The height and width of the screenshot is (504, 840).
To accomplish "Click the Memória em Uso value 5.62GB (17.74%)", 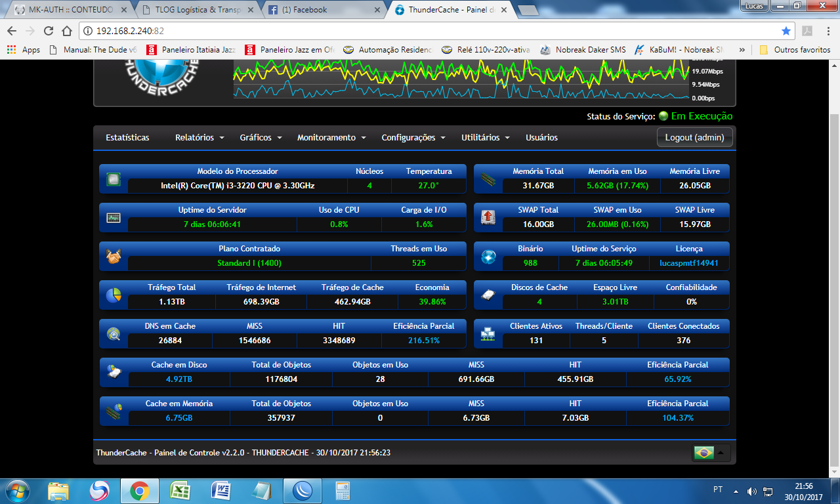I will (618, 186).
